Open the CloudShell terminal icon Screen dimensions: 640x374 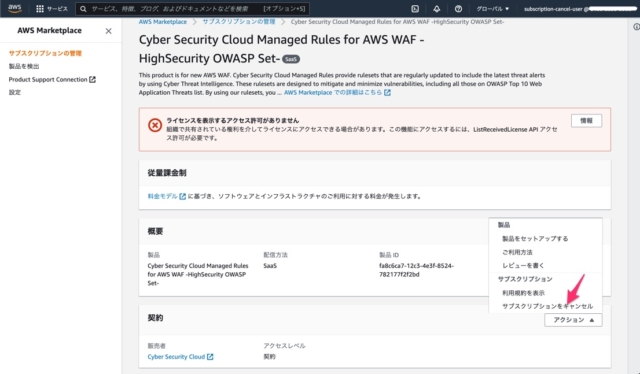pyautogui.click(x=415, y=9)
